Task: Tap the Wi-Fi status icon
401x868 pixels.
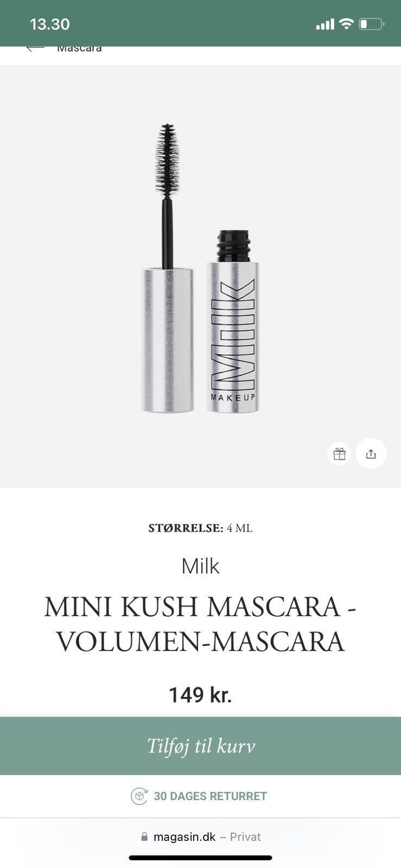Action: point(346,24)
